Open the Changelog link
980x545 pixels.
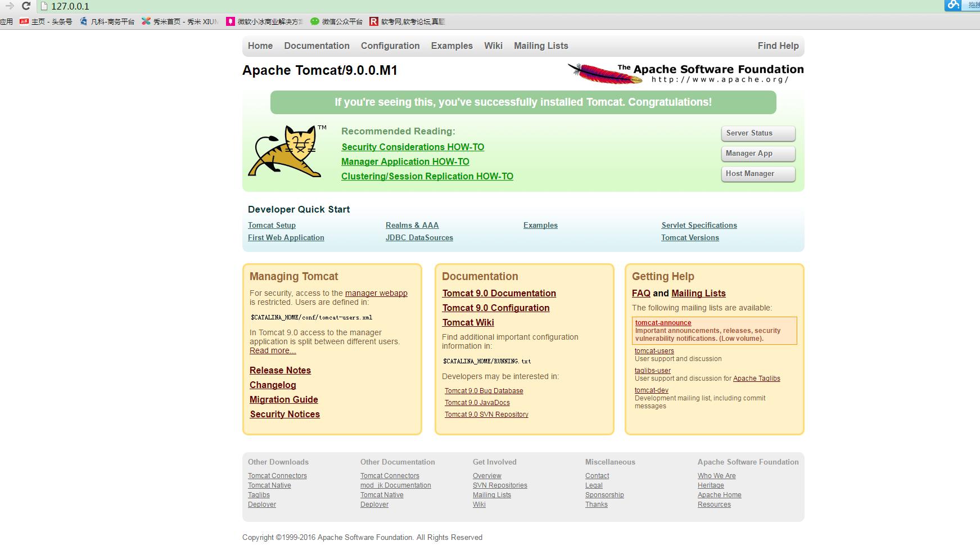point(273,385)
